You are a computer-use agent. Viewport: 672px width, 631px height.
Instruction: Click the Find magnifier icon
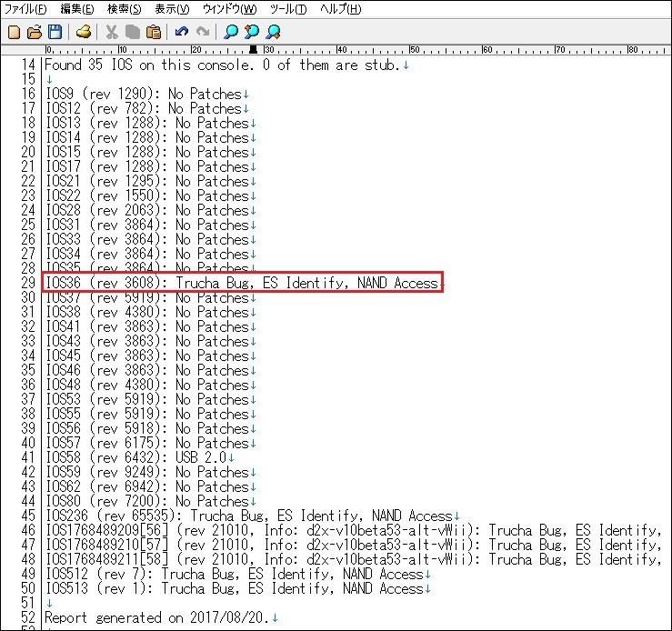point(231,32)
